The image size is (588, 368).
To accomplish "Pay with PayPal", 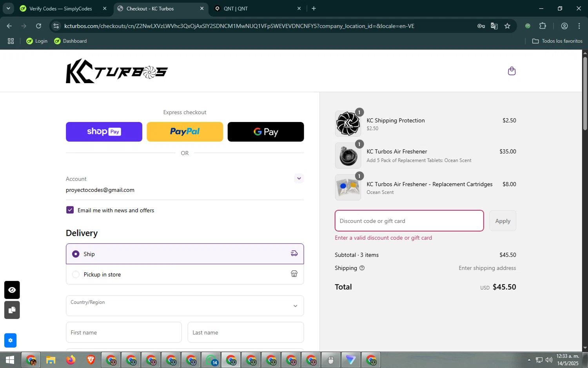I will (185, 132).
